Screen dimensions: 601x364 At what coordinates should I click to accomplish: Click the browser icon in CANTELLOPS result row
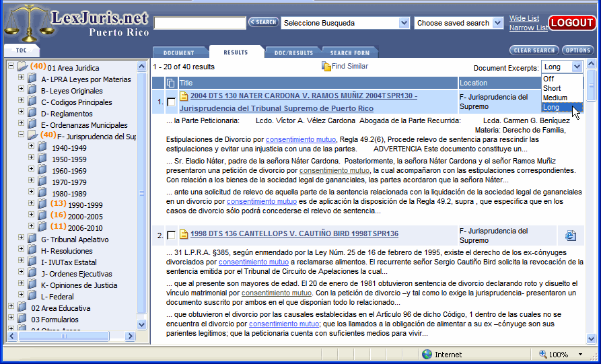pos(570,235)
